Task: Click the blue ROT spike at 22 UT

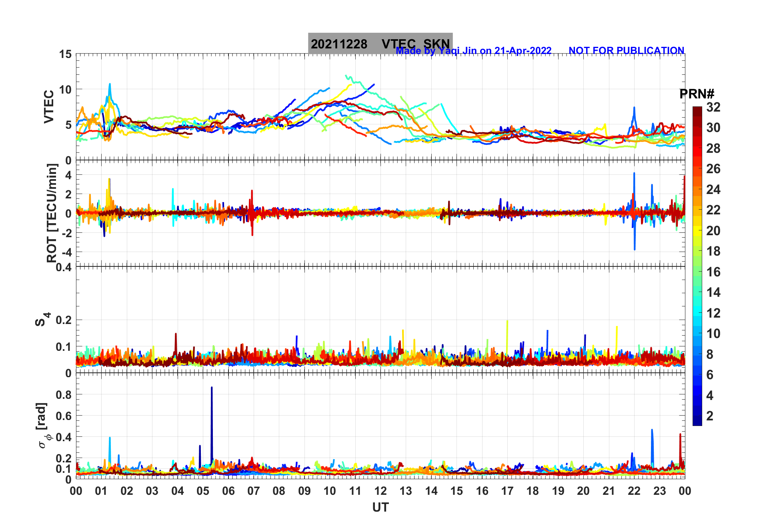Action: pos(634,211)
